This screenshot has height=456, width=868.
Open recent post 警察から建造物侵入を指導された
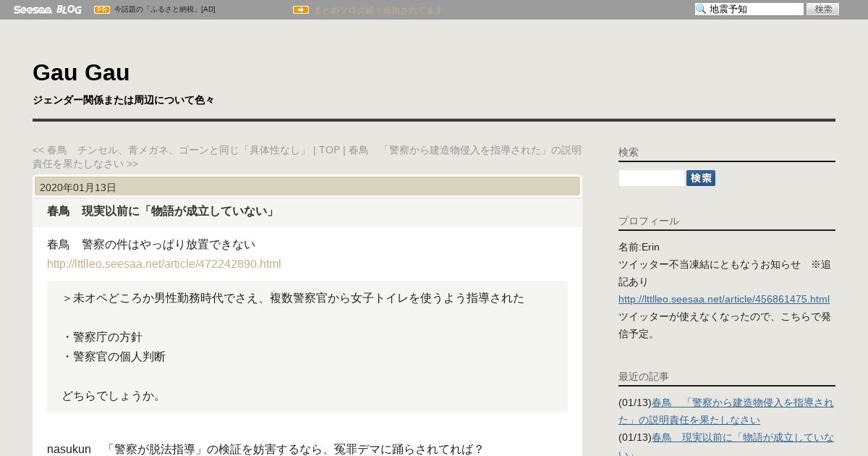[x=726, y=411]
